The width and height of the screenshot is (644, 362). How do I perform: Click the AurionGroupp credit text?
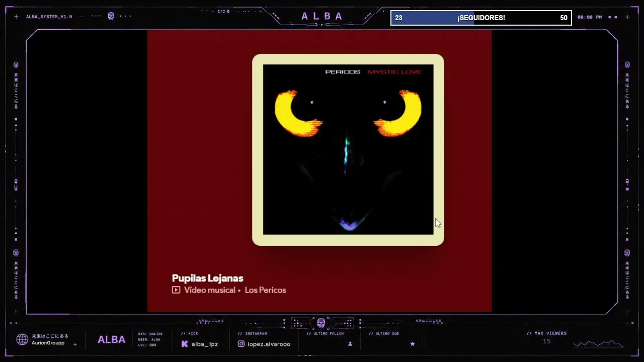[48, 343]
